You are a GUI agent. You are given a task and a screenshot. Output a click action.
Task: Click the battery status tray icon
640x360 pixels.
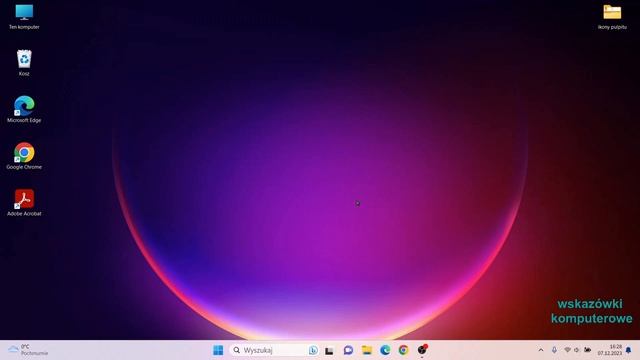587,350
